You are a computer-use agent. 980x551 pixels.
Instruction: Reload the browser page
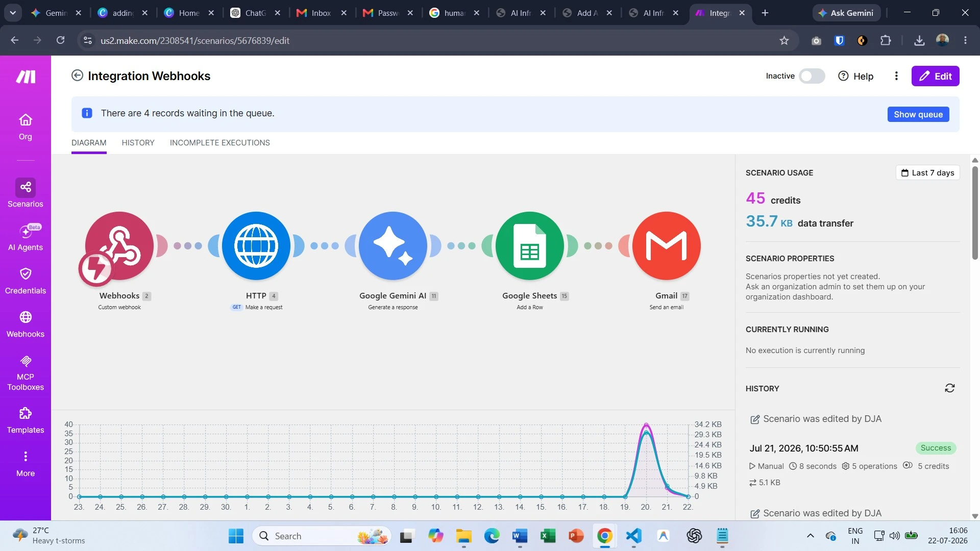click(x=60, y=40)
